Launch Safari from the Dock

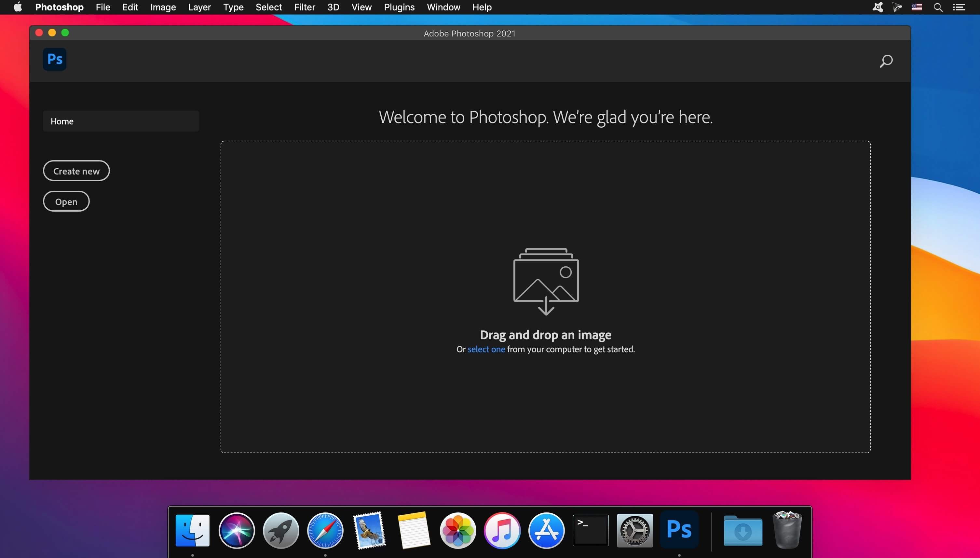coord(325,530)
